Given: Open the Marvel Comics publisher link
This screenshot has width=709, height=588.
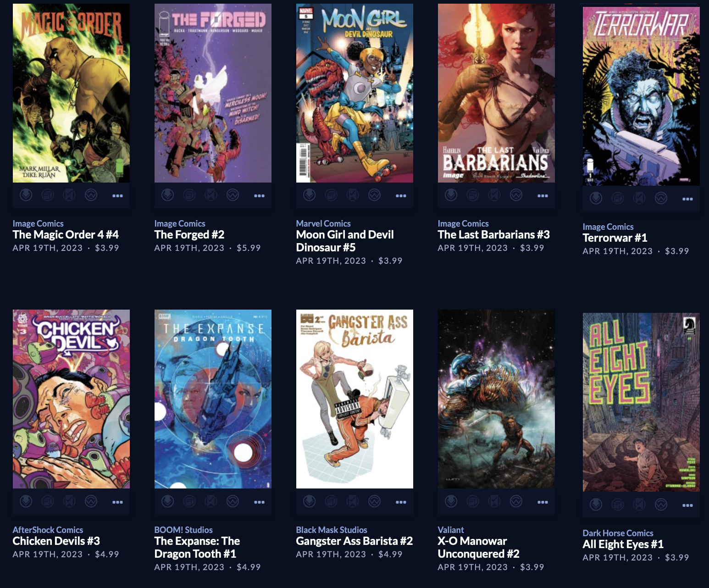Looking at the screenshot, I should [x=323, y=223].
